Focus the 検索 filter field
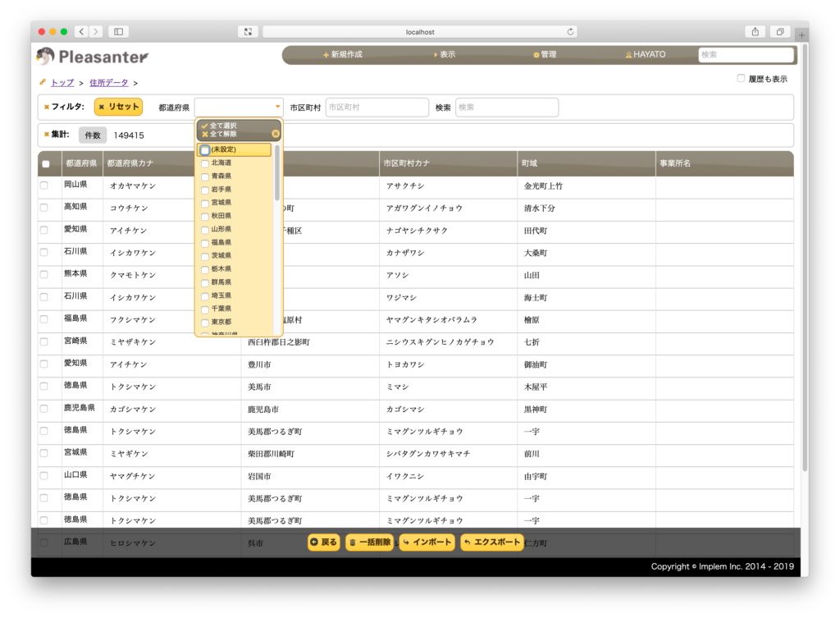The height and width of the screenshot is (618, 840). click(x=507, y=108)
